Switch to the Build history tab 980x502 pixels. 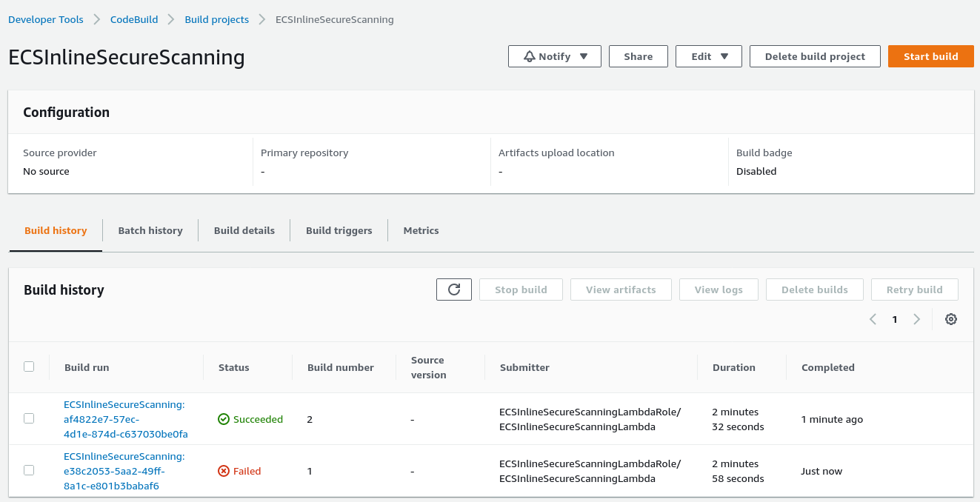pyautogui.click(x=56, y=230)
